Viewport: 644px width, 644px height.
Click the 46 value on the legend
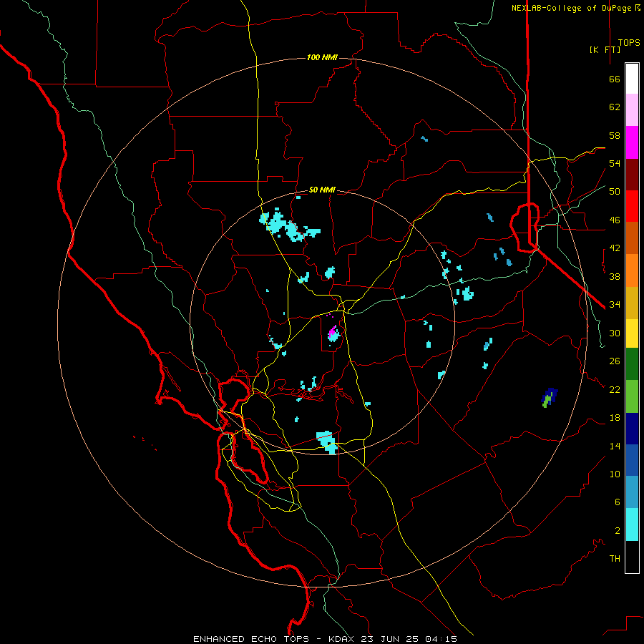[615, 220]
